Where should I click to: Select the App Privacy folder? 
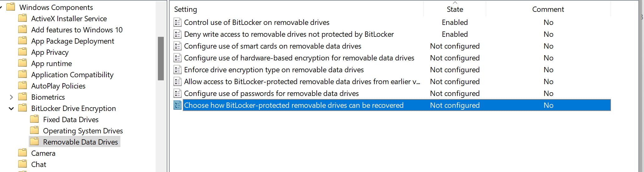click(x=50, y=52)
